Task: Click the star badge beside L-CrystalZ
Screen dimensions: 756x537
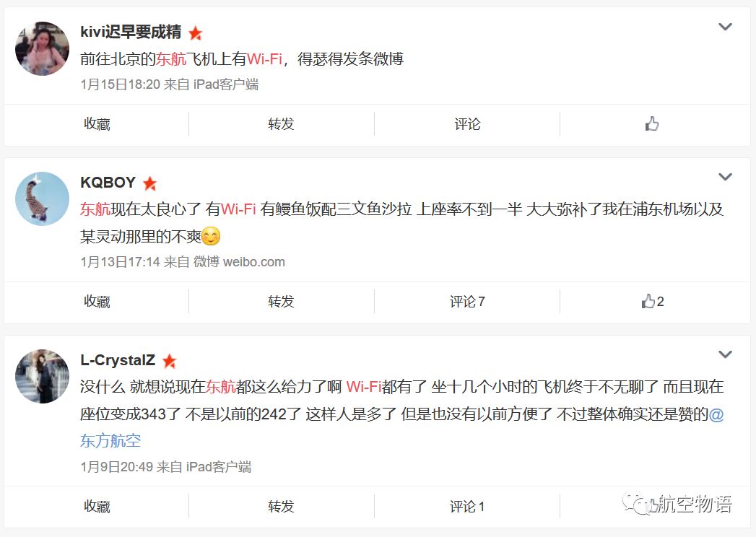Action: tap(169, 361)
